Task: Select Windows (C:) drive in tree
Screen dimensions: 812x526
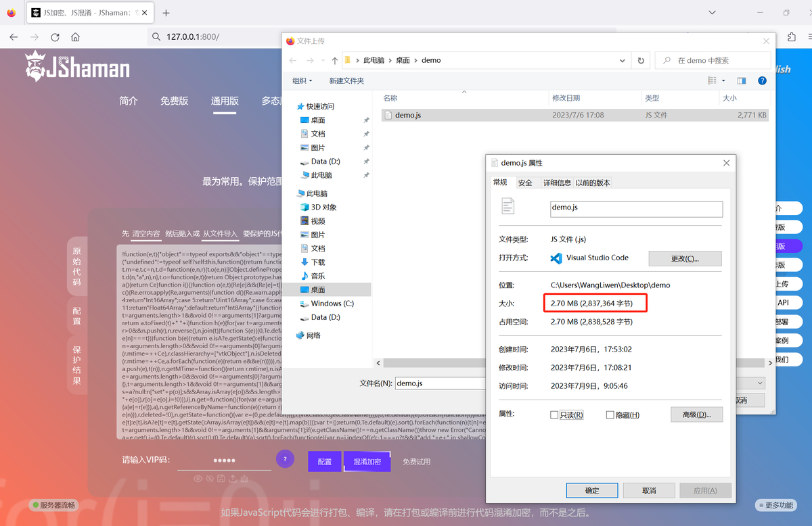Action: tap(327, 304)
